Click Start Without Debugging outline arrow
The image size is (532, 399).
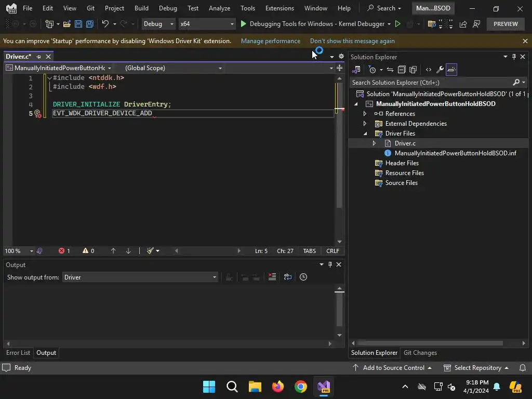(x=397, y=24)
